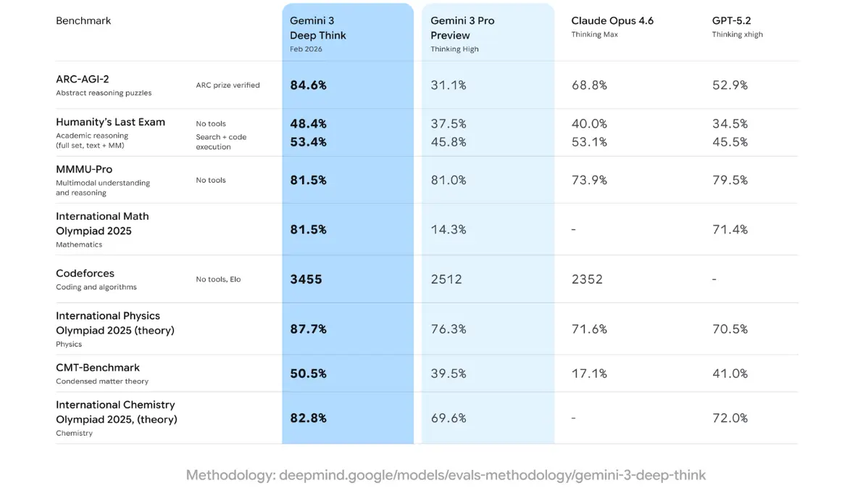The width and height of the screenshot is (868, 488).
Task: Click GPT-5.2's 71.4% Math Olympiad score
Action: 730,230
